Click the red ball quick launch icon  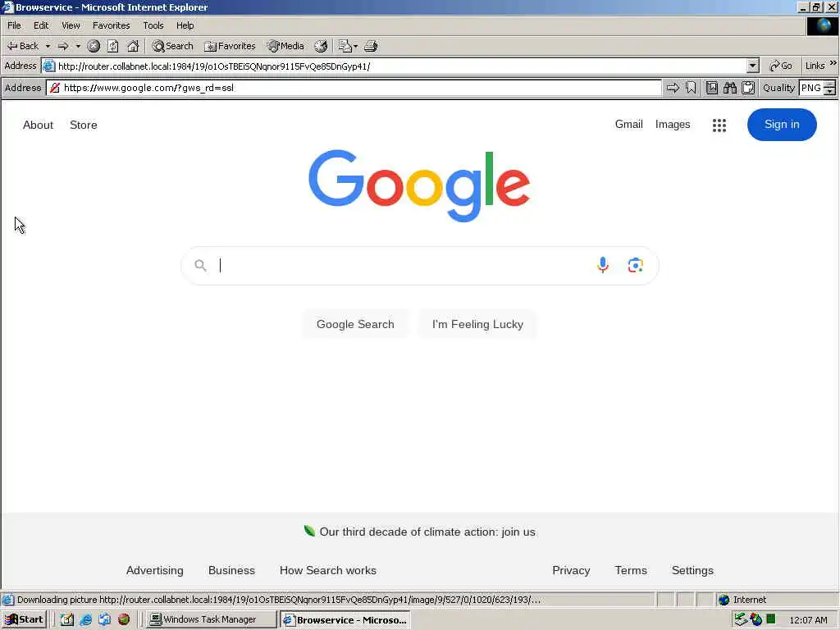(x=124, y=620)
